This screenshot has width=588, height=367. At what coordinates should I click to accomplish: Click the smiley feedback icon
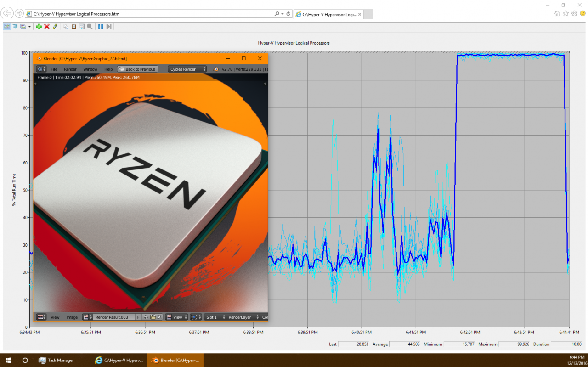pyautogui.click(x=582, y=14)
